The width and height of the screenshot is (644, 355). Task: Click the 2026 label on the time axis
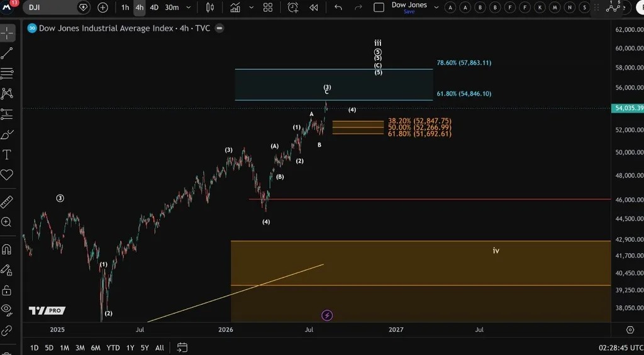pyautogui.click(x=226, y=330)
